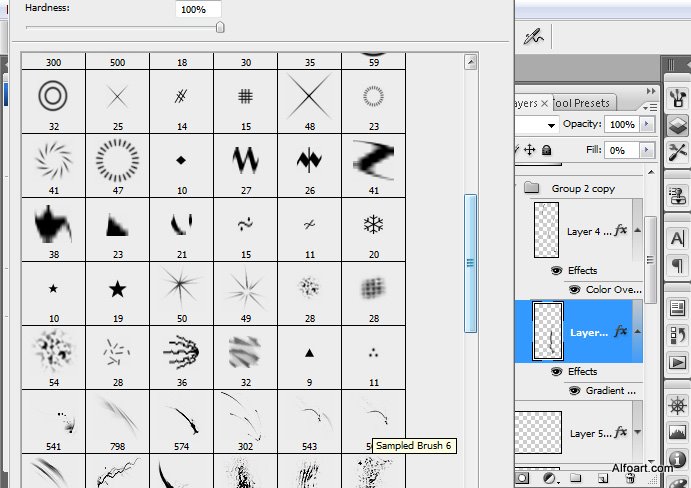Select the dashed ring brush size 47
Viewport: 691px width, 488px height.
tap(117, 159)
